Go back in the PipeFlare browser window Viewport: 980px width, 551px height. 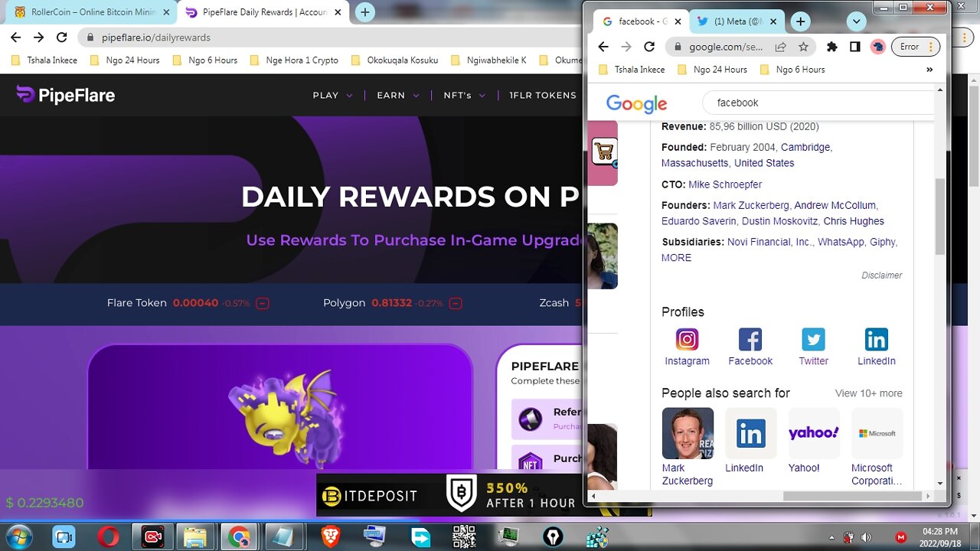pos(16,37)
